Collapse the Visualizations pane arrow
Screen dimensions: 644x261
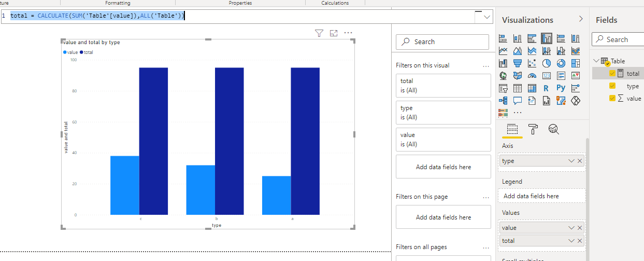click(x=581, y=19)
